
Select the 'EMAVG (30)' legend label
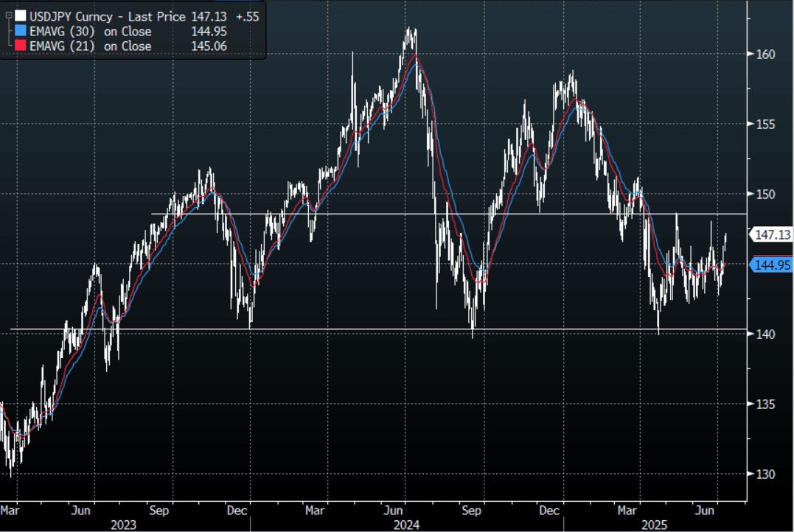click(x=62, y=32)
